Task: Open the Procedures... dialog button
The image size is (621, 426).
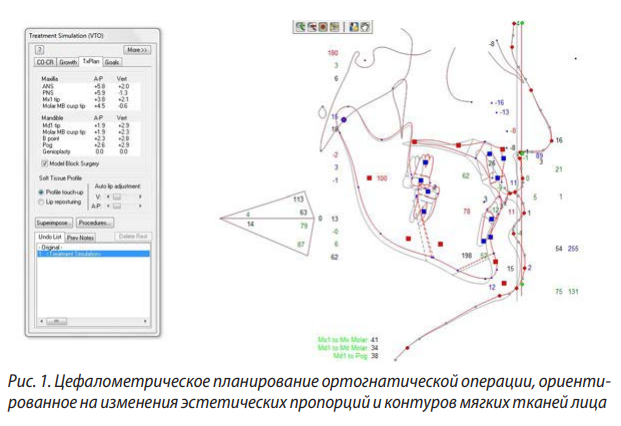Action: point(95,223)
